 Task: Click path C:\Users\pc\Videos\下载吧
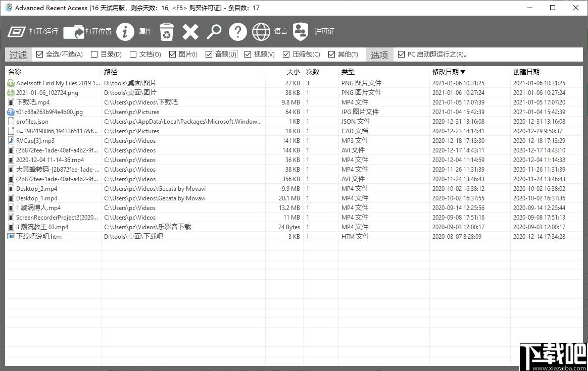click(140, 102)
